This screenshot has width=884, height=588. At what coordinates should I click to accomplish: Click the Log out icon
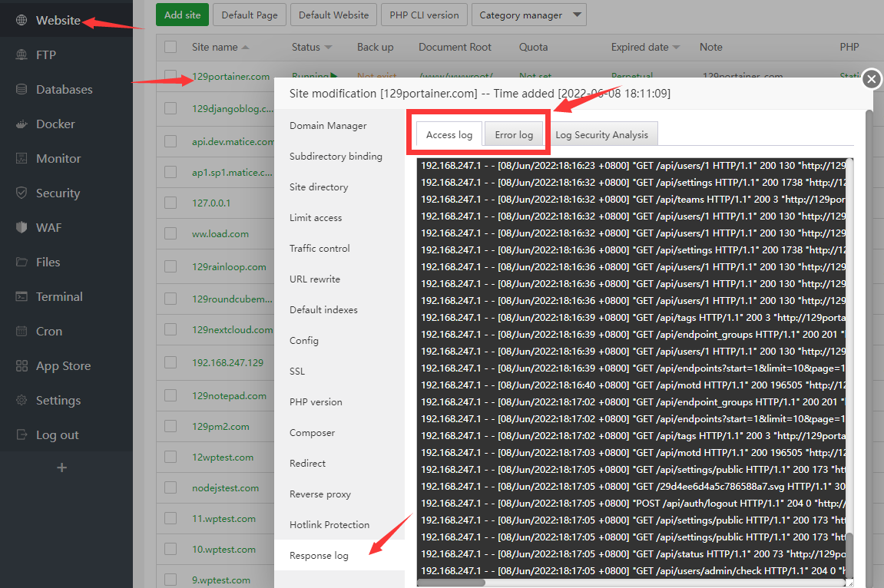(x=22, y=435)
